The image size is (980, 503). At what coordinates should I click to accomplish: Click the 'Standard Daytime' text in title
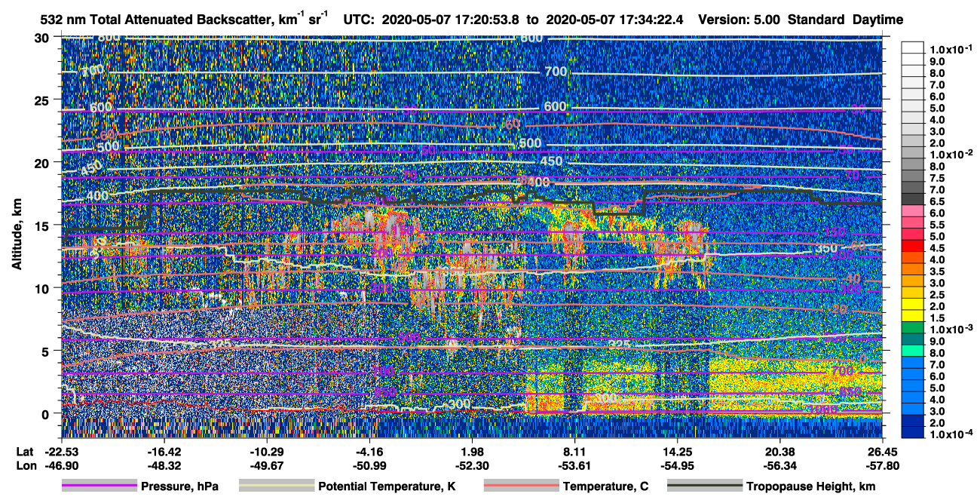[x=845, y=20]
